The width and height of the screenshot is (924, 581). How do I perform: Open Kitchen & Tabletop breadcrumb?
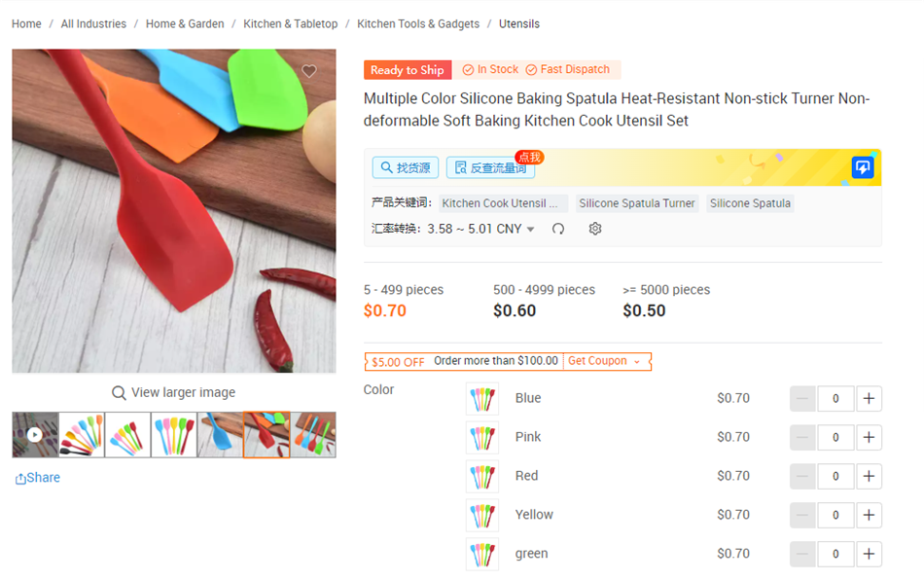pyautogui.click(x=291, y=24)
